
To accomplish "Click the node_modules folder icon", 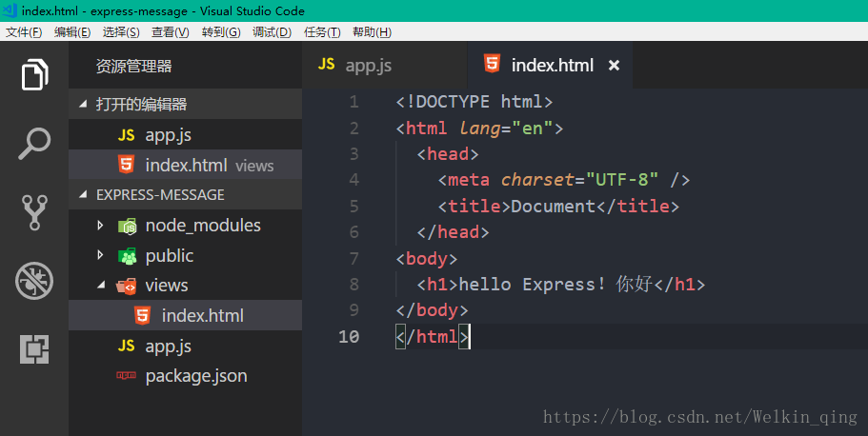I will point(128,226).
